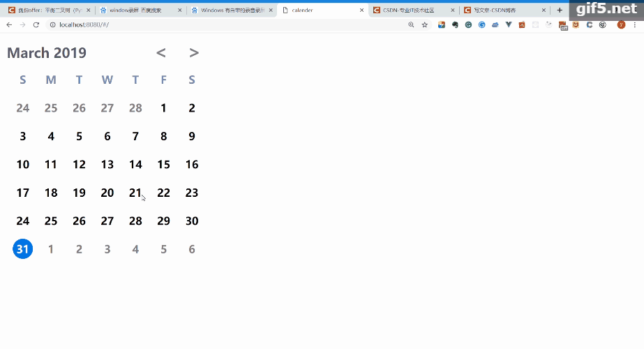Select March 30 in the calendar
The height and width of the screenshot is (349, 644).
click(192, 221)
